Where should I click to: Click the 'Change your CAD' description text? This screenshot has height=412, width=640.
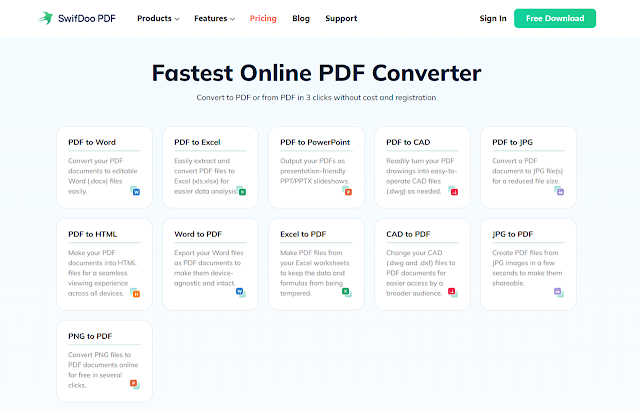pos(420,273)
